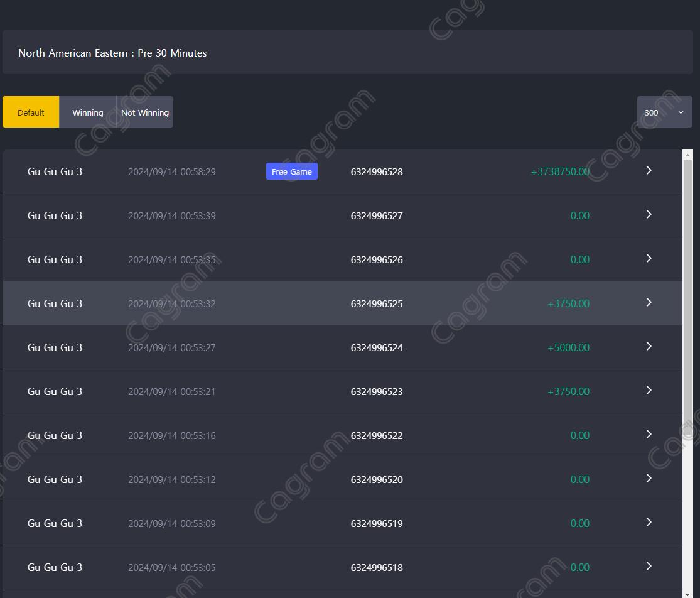
Task: Click the scrollbar up arrow
Action: (x=687, y=155)
